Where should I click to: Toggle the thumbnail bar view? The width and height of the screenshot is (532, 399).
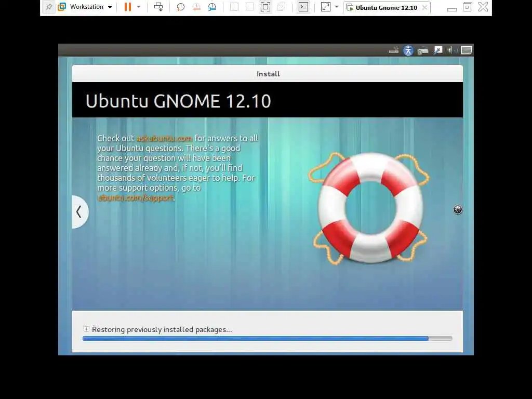pos(250,7)
